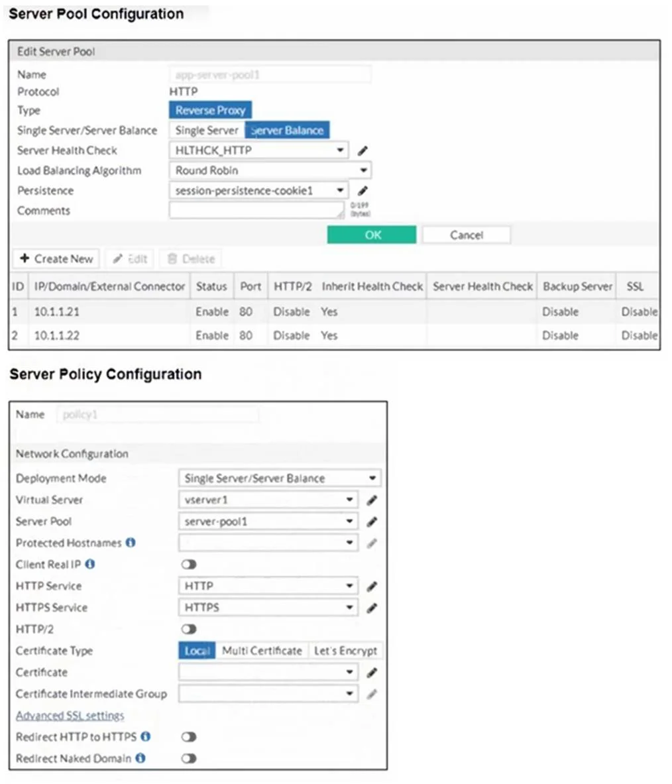Screen dimensions: 672x784
Task: Click the Comments text field
Action: coord(257,211)
